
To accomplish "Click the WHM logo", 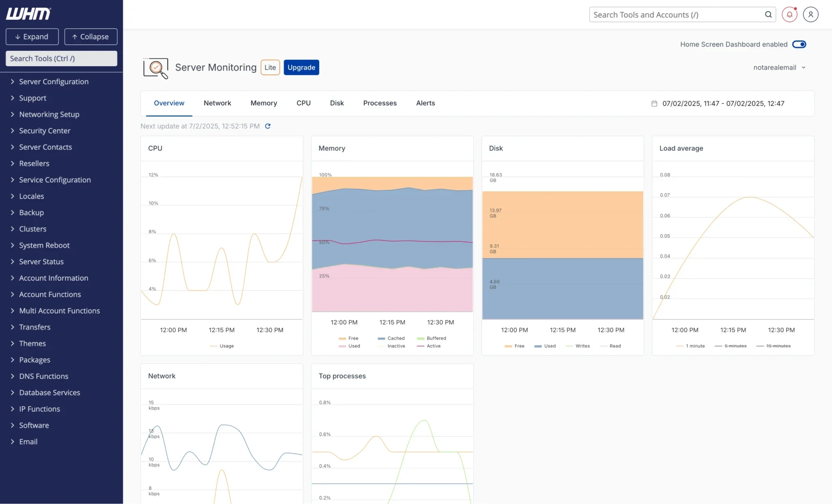I will coord(28,13).
